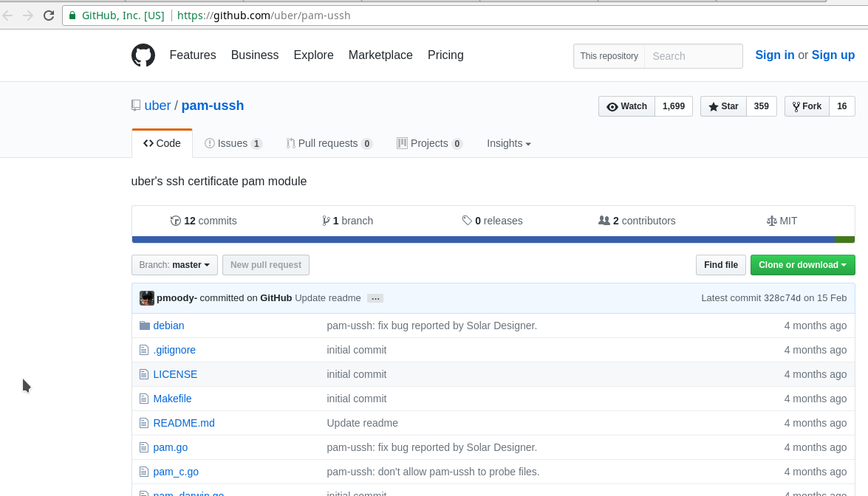This screenshot has height=496, width=868.
Task: Open Clone or download dropdown
Action: pos(803,265)
